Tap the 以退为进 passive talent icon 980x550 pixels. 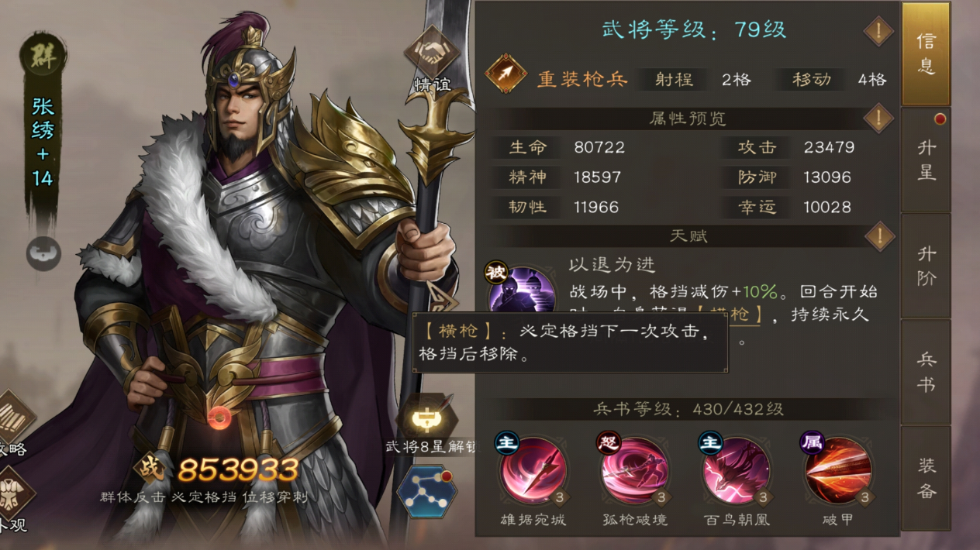click(520, 288)
